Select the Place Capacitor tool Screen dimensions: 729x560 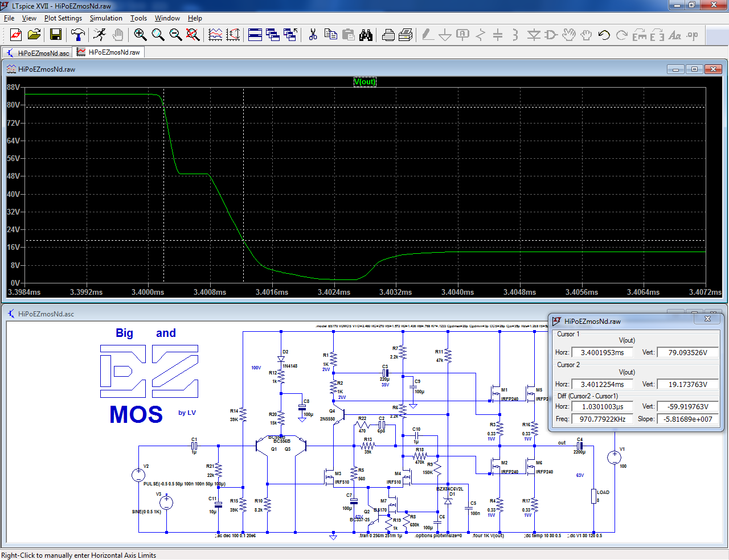(498, 35)
